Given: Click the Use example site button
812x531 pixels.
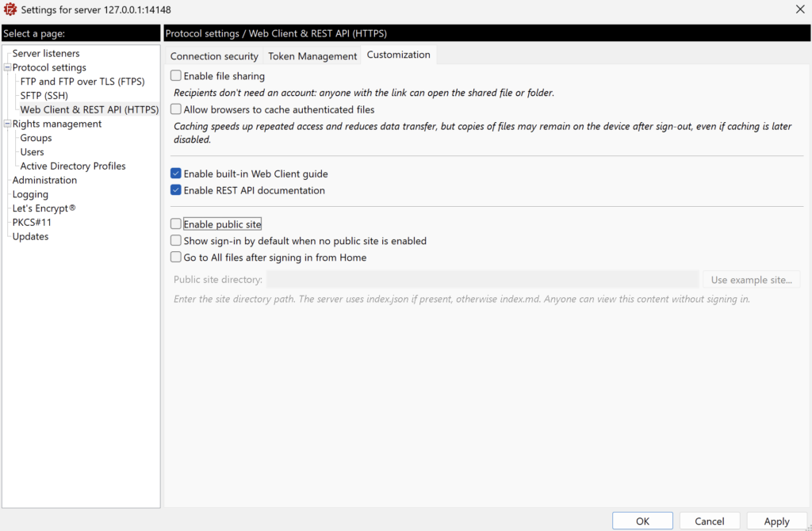Looking at the screenshot, I should click(752, 280).
